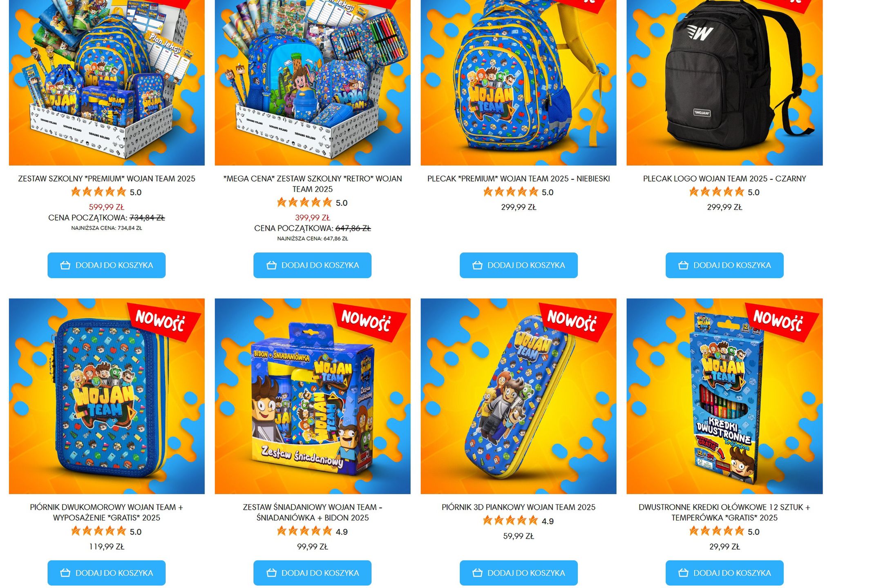This screenshot has width=883, height=588.
Task: Click the Nowość badge on two-compartment pencil case
Action: click(x=163, y=321)
